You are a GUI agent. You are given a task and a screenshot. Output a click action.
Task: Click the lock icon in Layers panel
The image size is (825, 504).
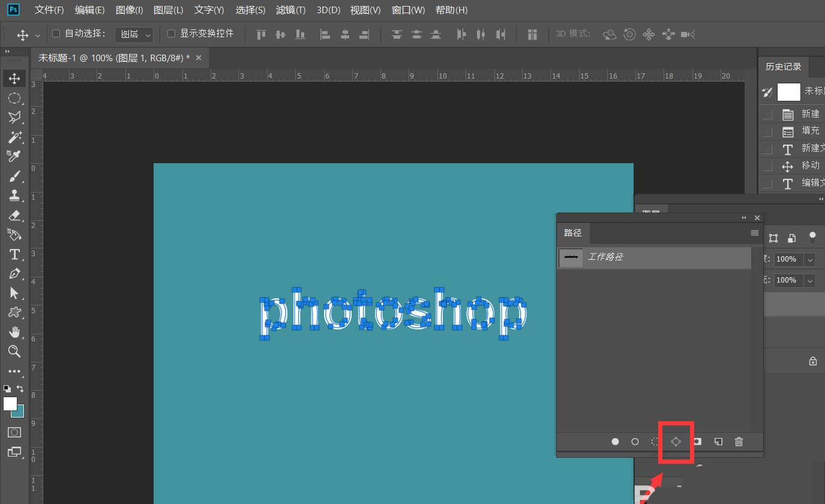pyautogui.click(x=812, y=361)
